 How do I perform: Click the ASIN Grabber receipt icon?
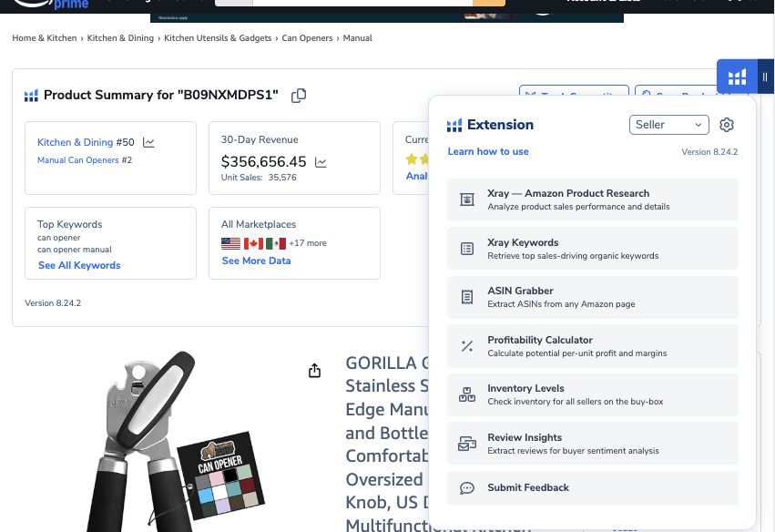(467, 297)
